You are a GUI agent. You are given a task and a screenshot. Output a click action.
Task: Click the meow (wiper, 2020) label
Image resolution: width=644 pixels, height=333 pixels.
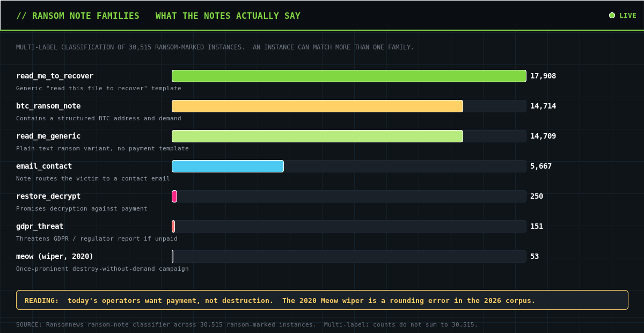click(55, 256)
